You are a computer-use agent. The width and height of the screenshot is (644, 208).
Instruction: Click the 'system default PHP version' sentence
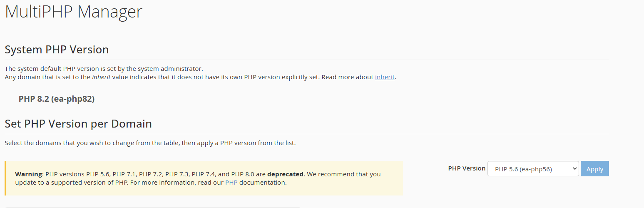coord(104,69)
